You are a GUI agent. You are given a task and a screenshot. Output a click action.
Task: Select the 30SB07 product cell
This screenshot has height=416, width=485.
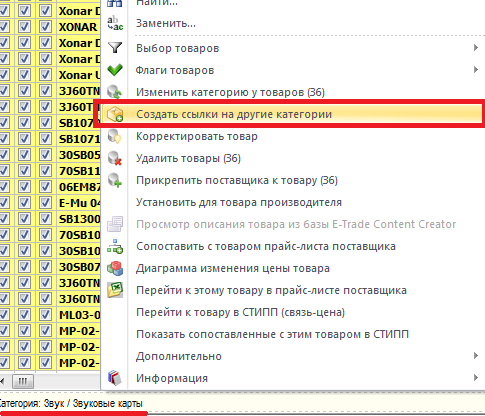(79, 267)
